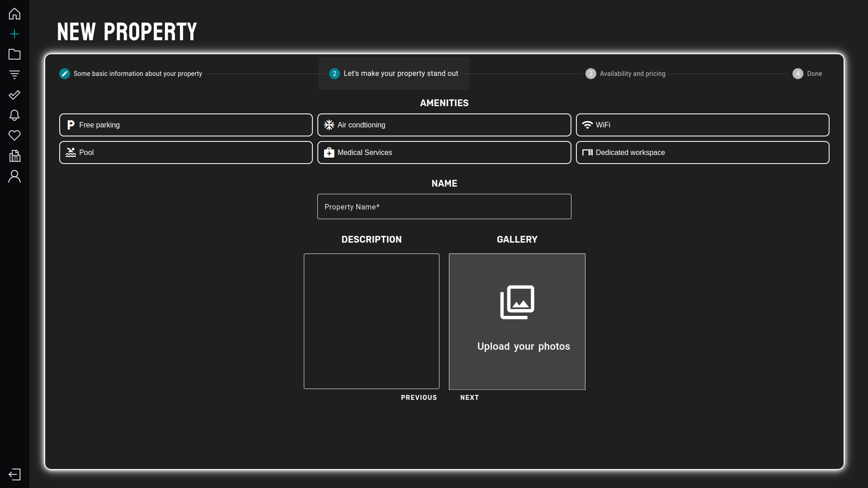Open the home icon in sidebar
The height and width of the screenshot is (488, 868).
14,14
